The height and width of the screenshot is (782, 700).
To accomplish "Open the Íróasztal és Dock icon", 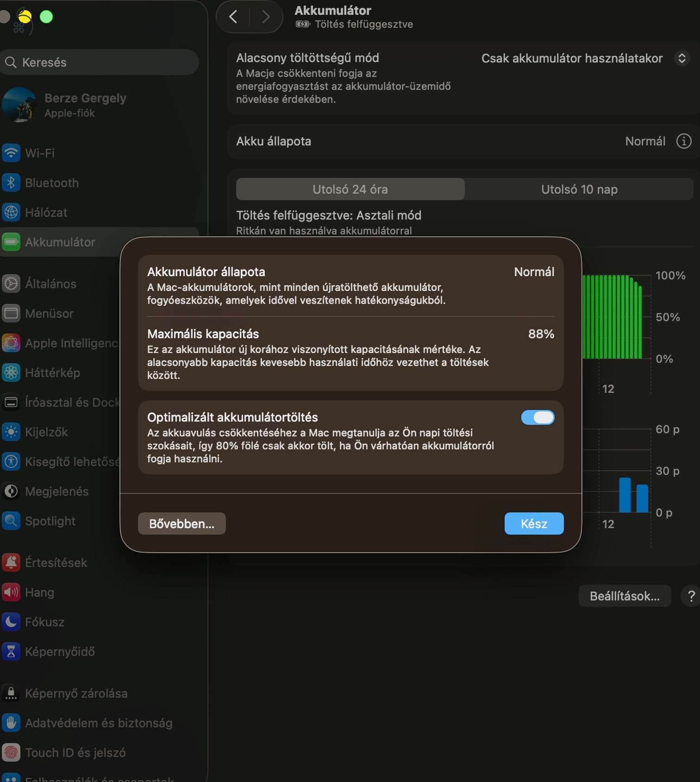I will pos(11,402).
